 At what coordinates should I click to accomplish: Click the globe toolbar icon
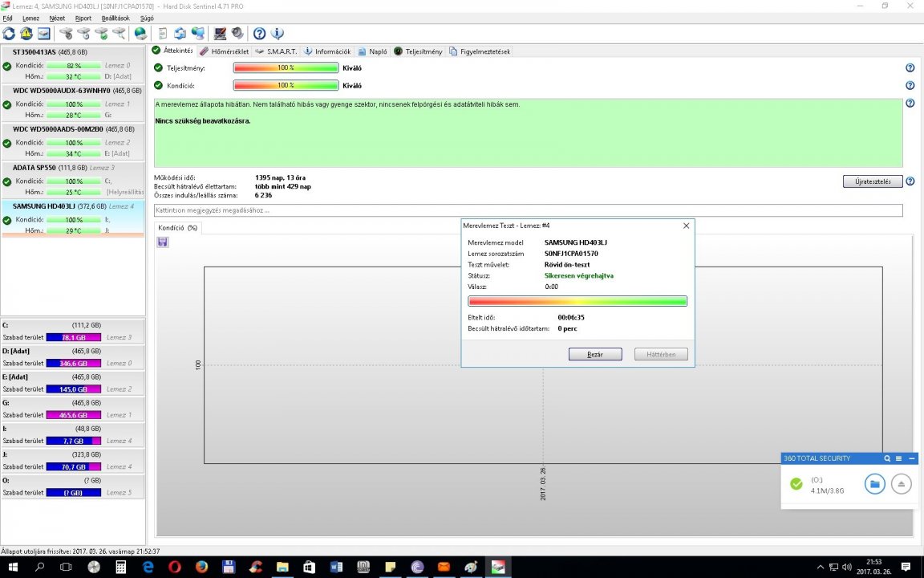coord(140,34)
